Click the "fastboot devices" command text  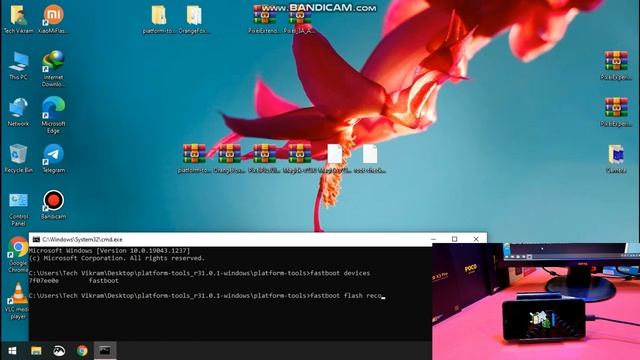coord(340,273)
